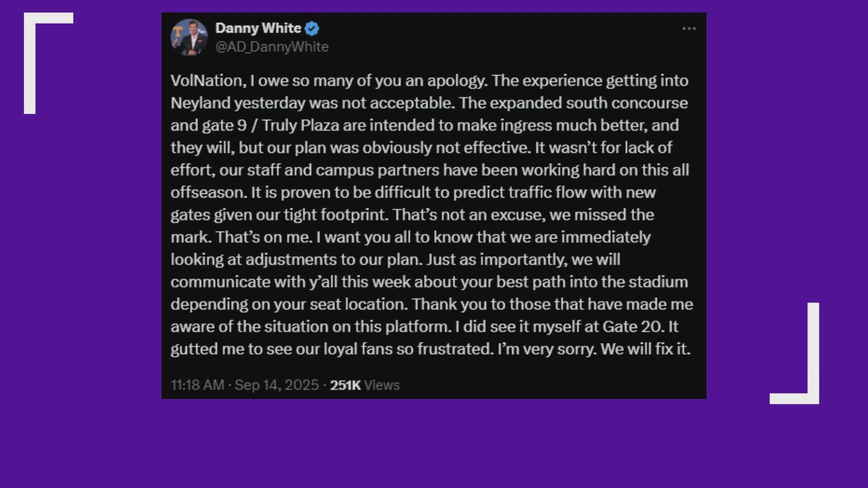Click the Neyland mention in the first sentence

(202, 103)
